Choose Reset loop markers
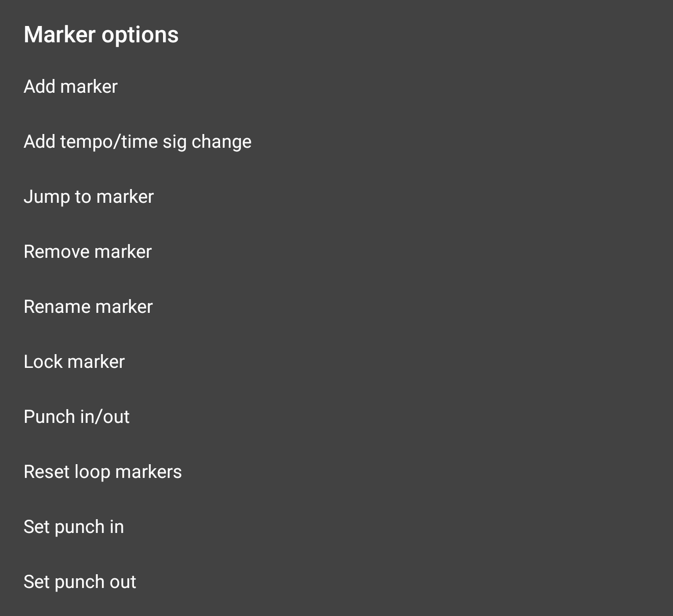This screenshot has height=616, width=673. tap(102, 472)
